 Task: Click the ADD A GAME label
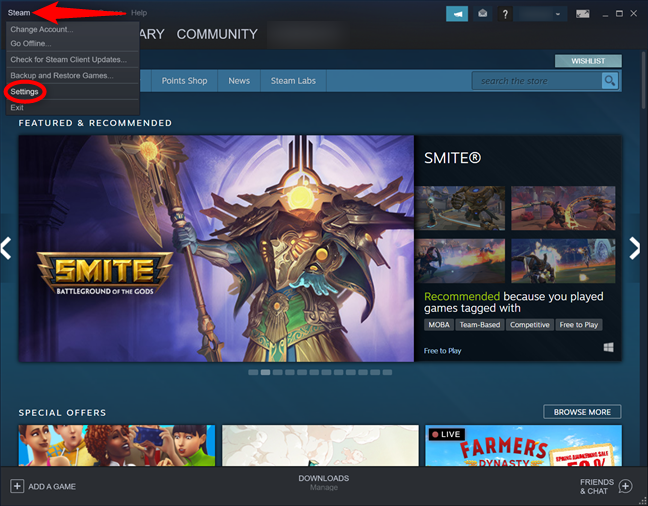[52, 487]
